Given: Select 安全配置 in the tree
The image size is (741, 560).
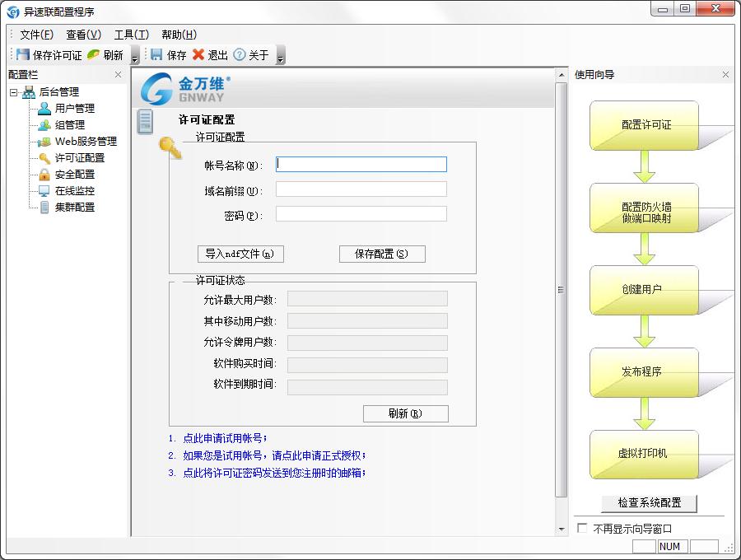Looking at the screenshot, I should (x=75, y=175).
